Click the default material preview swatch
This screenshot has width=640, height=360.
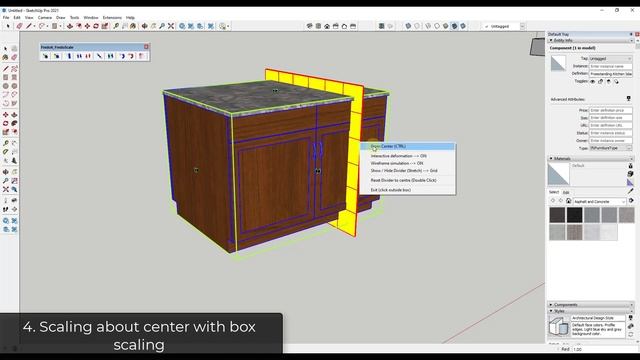(x=558, y=174)
